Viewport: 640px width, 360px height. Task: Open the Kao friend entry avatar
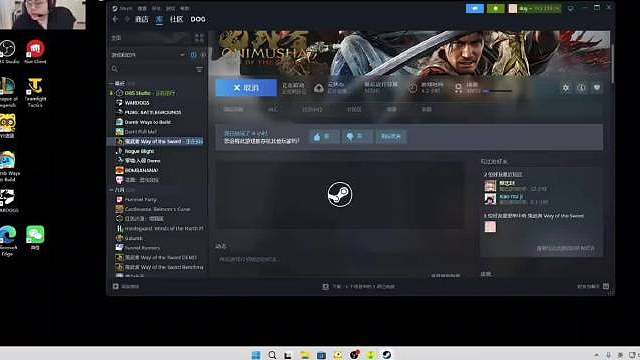[x=490, y=199]
